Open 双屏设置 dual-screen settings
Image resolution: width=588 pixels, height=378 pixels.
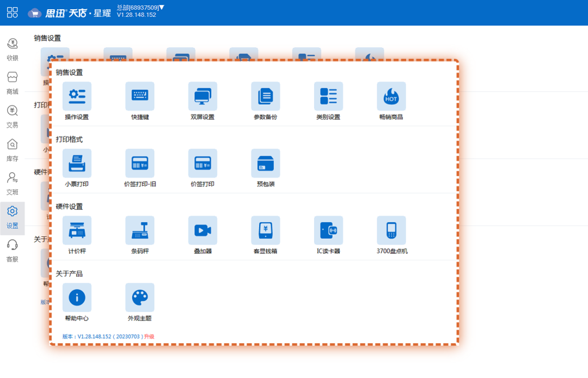click(x=203, y=96)
